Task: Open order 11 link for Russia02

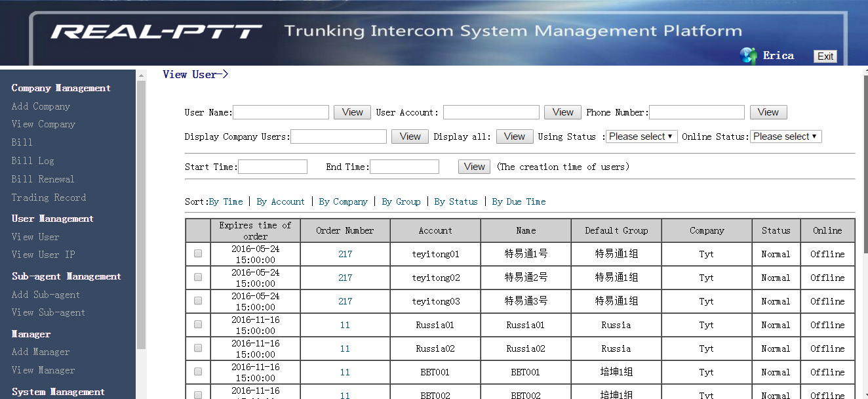Action: pos(345,348)
